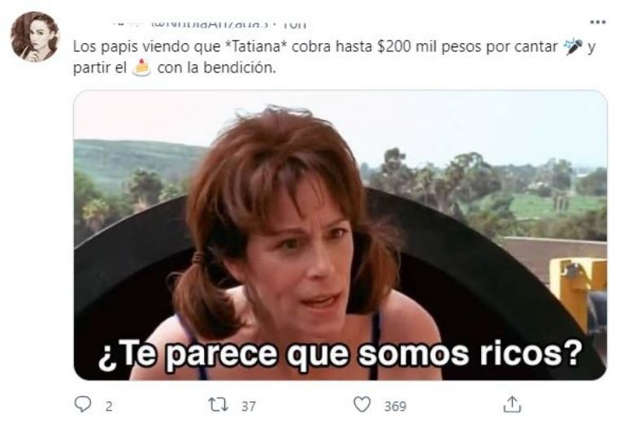This screenshot has width=624, height=427.
Task: Open the author's profile avatar
Action: pos(35,37)
